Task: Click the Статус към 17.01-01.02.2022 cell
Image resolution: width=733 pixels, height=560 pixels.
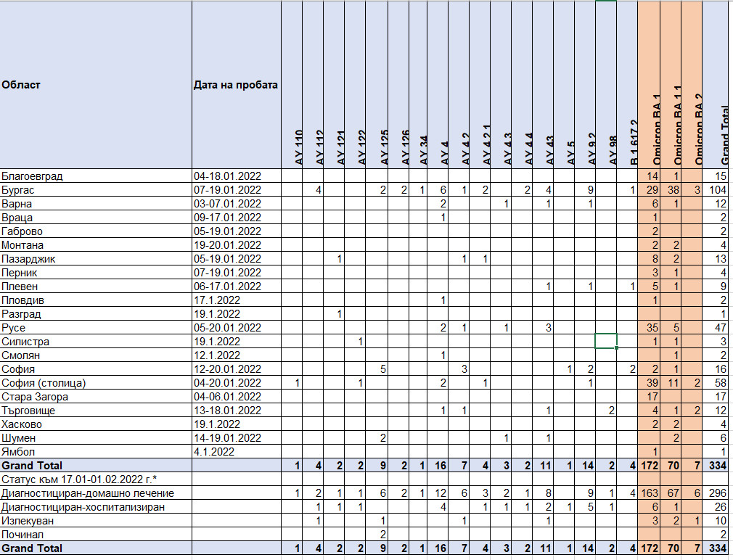Action: pyautogui.click(x=96, y=479)
